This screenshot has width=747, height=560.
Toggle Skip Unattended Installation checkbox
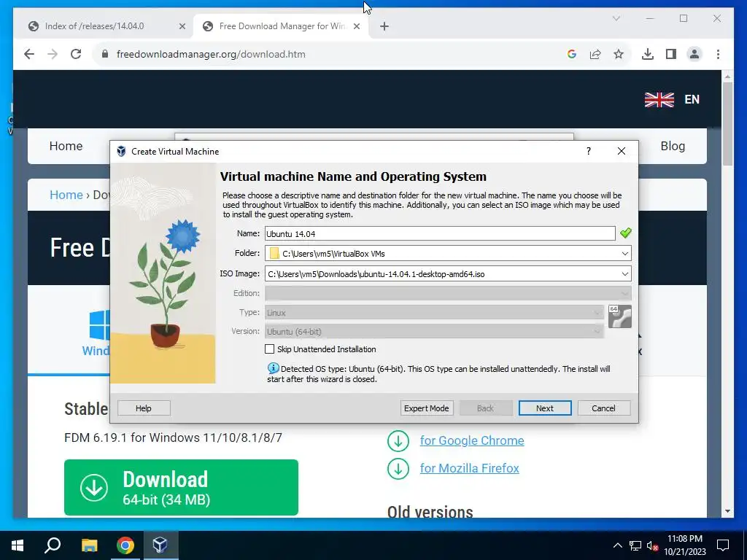(270, 349)
